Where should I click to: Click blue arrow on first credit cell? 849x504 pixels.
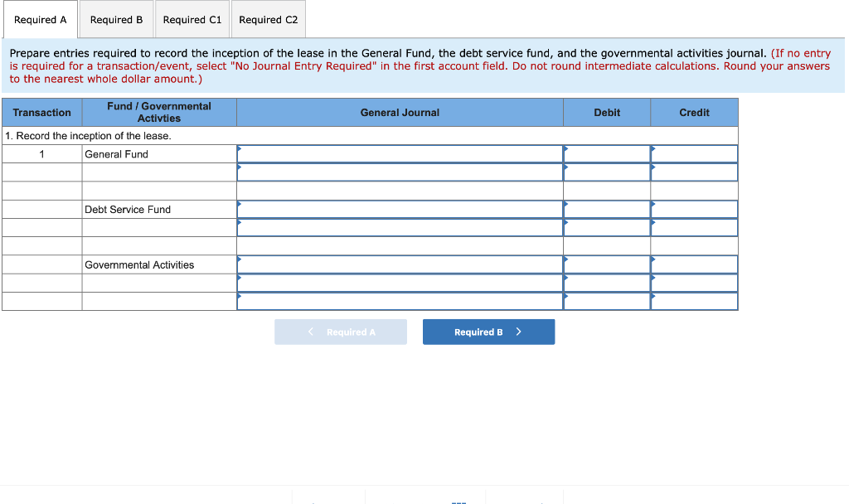[x=653, y=153]
